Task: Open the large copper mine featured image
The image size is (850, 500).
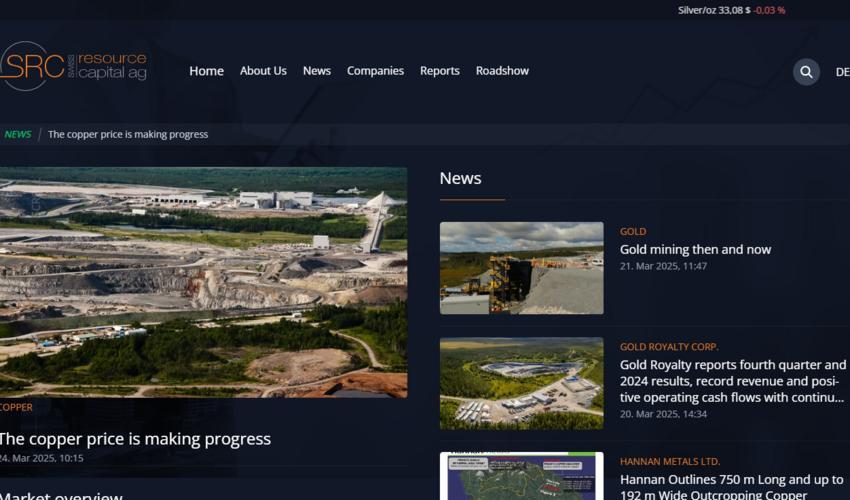Action: [203, 282]
